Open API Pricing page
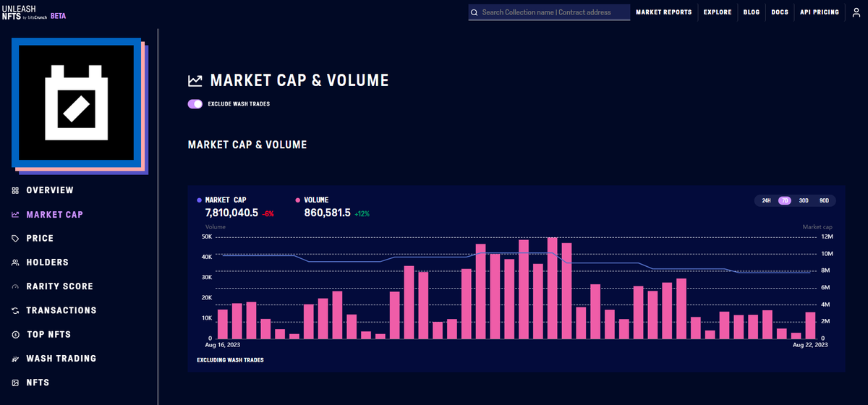The width and height of the screenshot is (868, 405). (820, 12)
